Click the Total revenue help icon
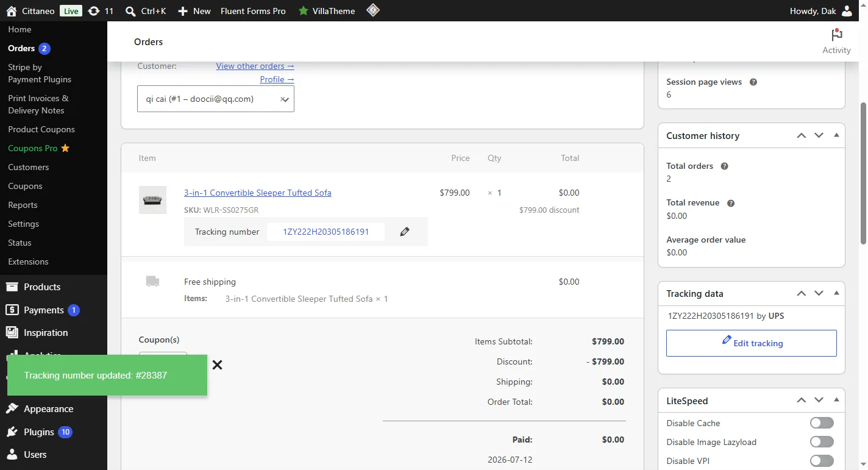 pyautogui.click(x=731, y=203)
